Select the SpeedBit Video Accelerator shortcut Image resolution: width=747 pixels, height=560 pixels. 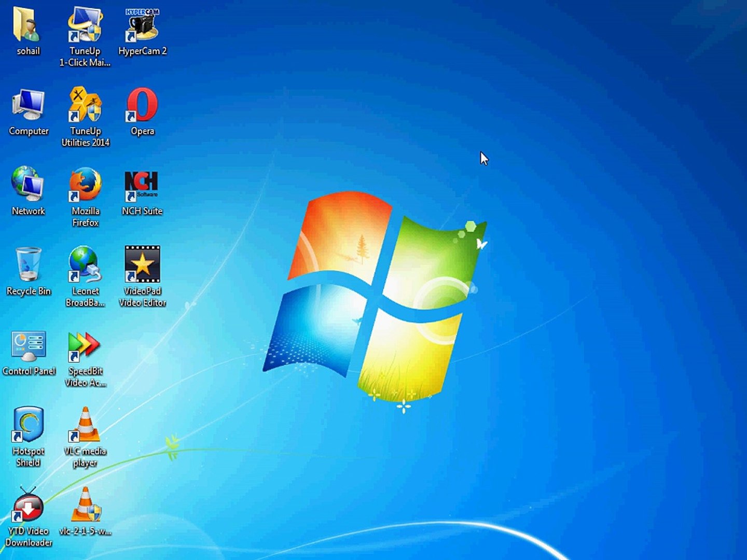coord(84,346)
